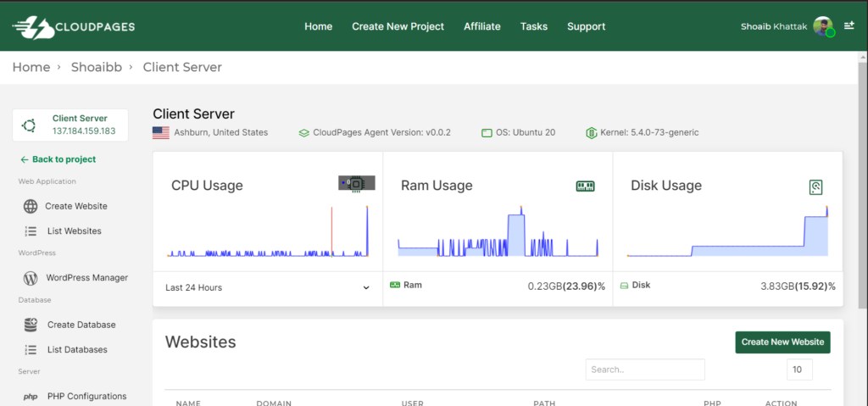Viewport: 868px width, 406px height.
Task: Click RAM value 0.23GB(23.96)%
Action: click(x=566, y=286)
